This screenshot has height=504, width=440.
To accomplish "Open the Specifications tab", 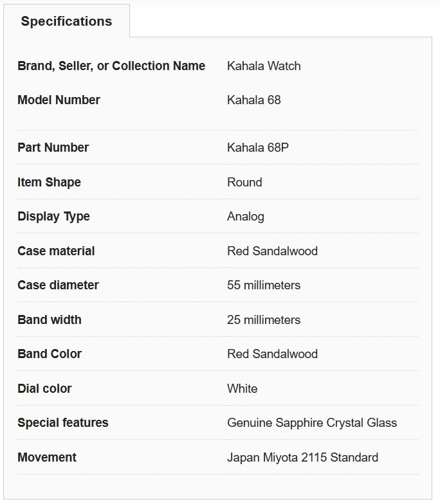I will tap(66, 21).
